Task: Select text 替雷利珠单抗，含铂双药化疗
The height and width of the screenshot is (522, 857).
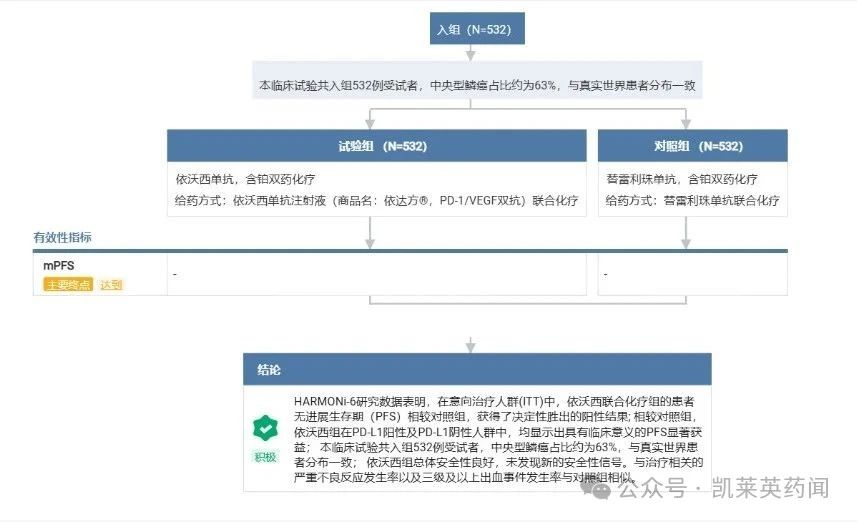Action: tap(682, 179)
